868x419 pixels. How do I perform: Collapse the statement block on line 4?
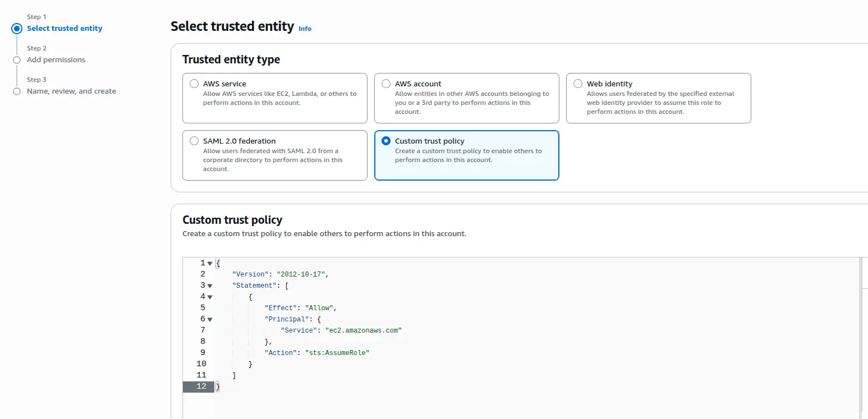(209, 296)
